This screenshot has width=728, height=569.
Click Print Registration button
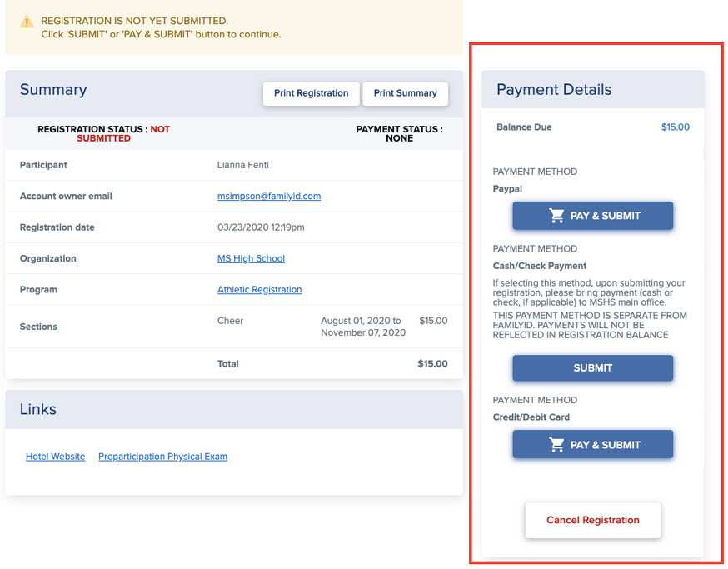click(x=311, y=93)
